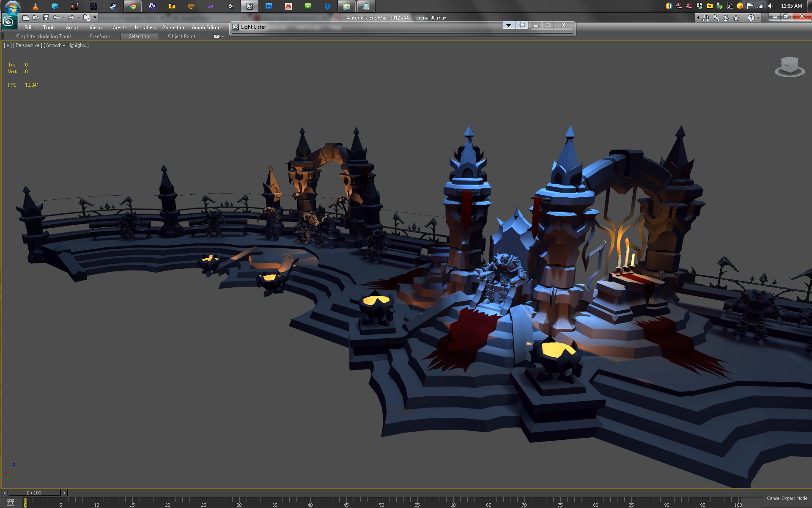
Task: Click Cancel Expert Mode button
Action: [x=787, y=498]
